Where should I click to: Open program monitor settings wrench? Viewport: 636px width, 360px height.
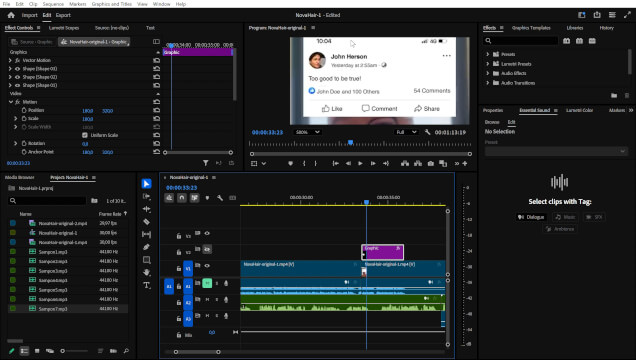pyautogui.click(x=427, y=132)
